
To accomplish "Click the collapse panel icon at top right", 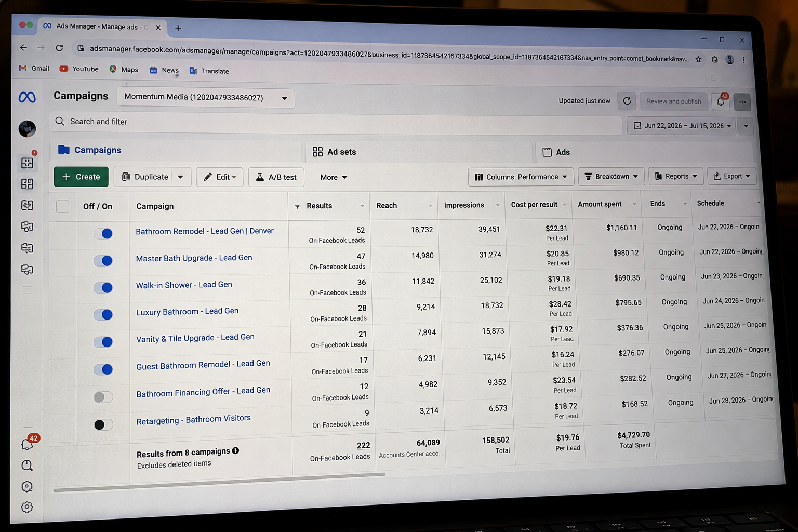I will [x=742, y=102].
